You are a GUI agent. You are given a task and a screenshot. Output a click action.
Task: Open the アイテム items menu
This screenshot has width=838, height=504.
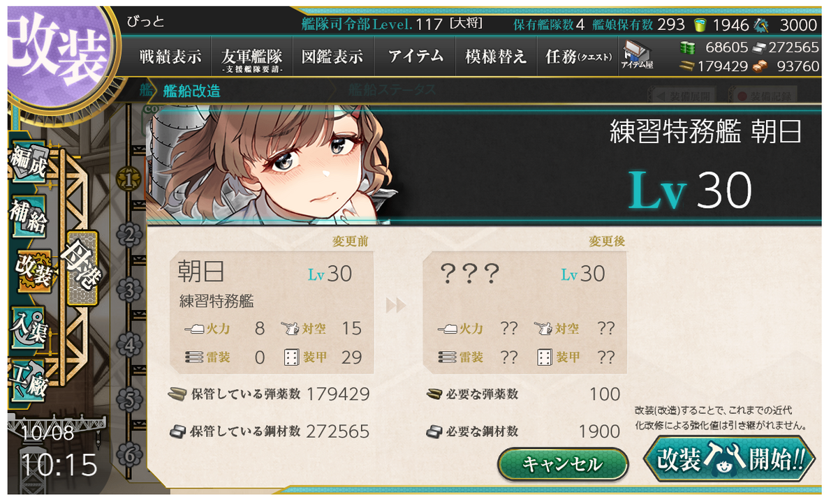(415, 57)
